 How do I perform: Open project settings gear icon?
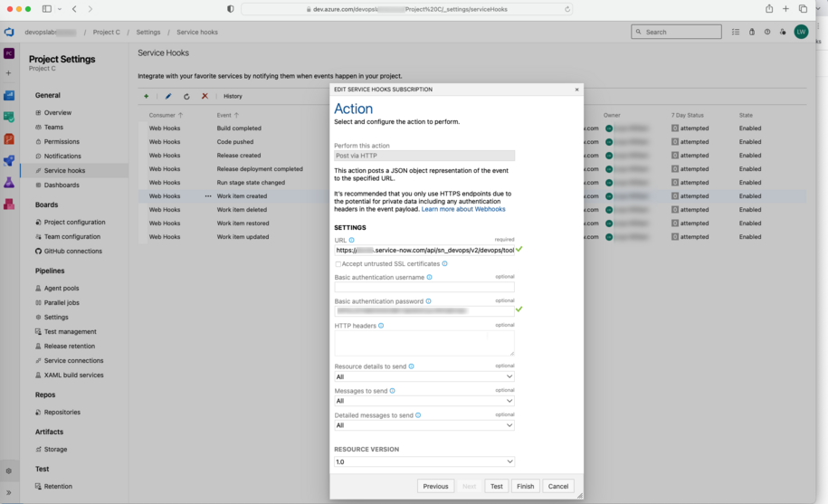tap(8, 471)
